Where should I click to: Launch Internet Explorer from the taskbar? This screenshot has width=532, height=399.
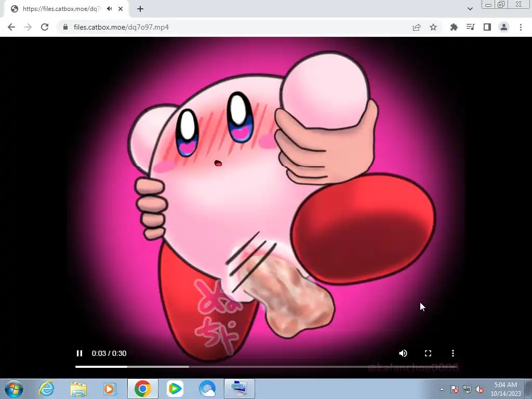click(x=46, y=389)
